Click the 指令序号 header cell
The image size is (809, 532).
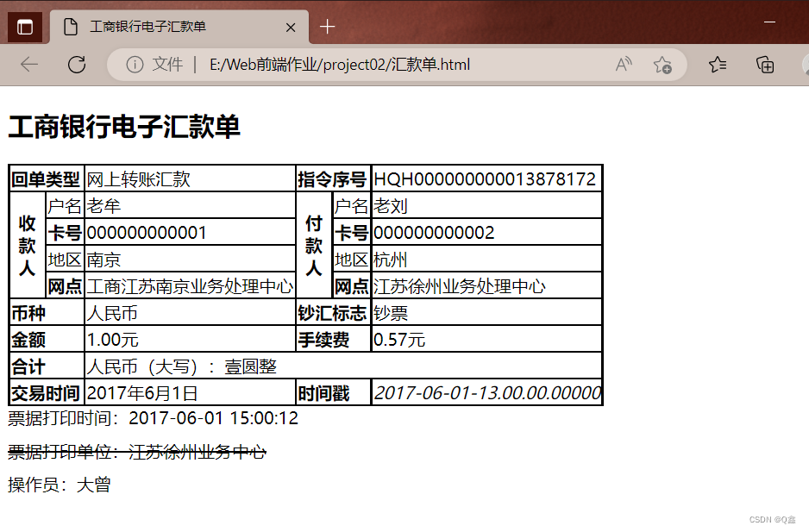tap(333, 179)
